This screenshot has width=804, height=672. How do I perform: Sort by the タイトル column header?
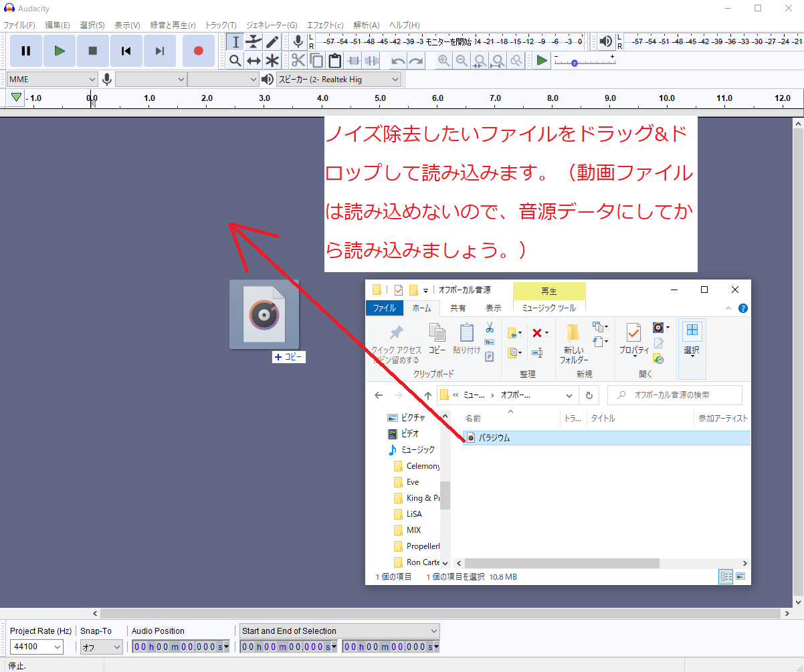coord(602,419)
